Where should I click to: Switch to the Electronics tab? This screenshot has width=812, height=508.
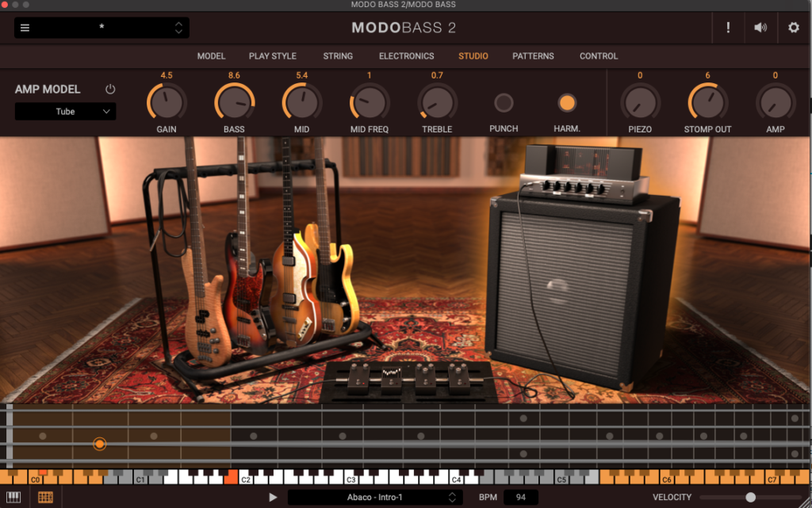406,56
